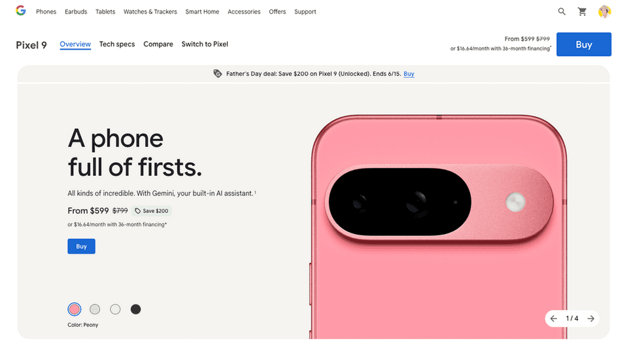Select the black obsidian color swatch
Viewport: 627px width, 364px height.
pos(135,309)
